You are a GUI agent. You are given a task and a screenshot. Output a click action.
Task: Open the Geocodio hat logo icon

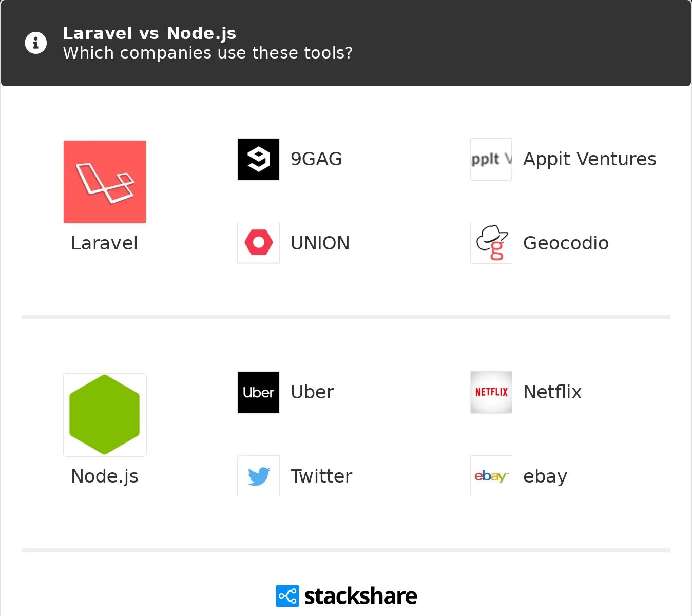pyautogui.click(x=491, y=243)
